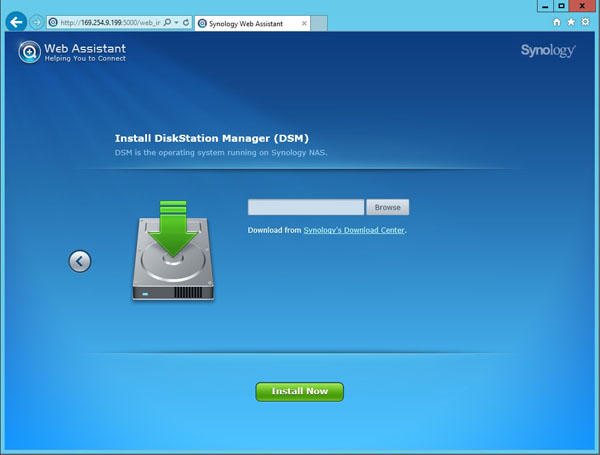Go back with the browser back arrow
This screenshot has width=600, height=455.
(x=16, y=22)
